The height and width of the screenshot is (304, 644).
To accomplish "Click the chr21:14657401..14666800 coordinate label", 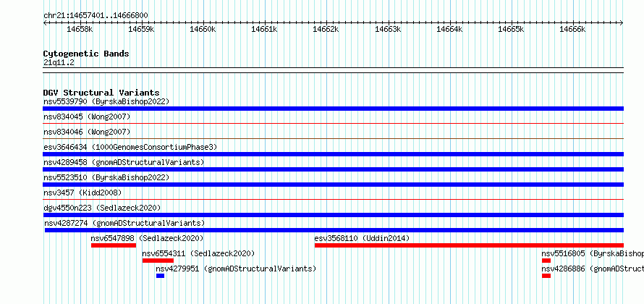I will 96,16.
